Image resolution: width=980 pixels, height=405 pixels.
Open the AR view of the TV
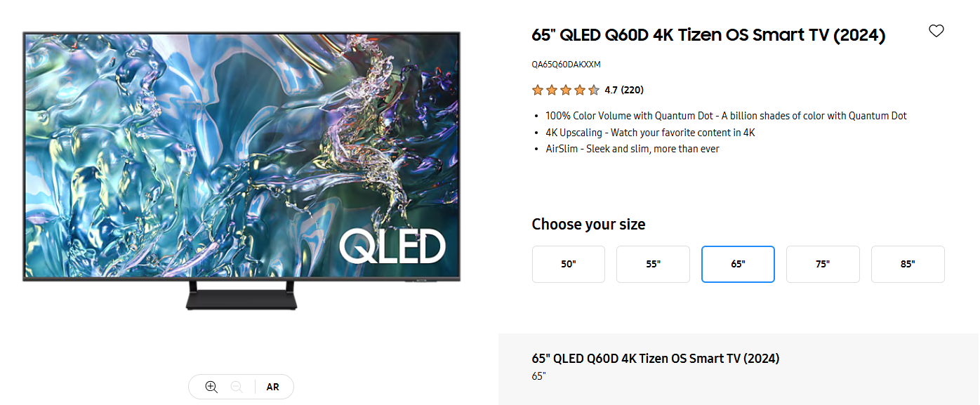click(x=272, y=387)
